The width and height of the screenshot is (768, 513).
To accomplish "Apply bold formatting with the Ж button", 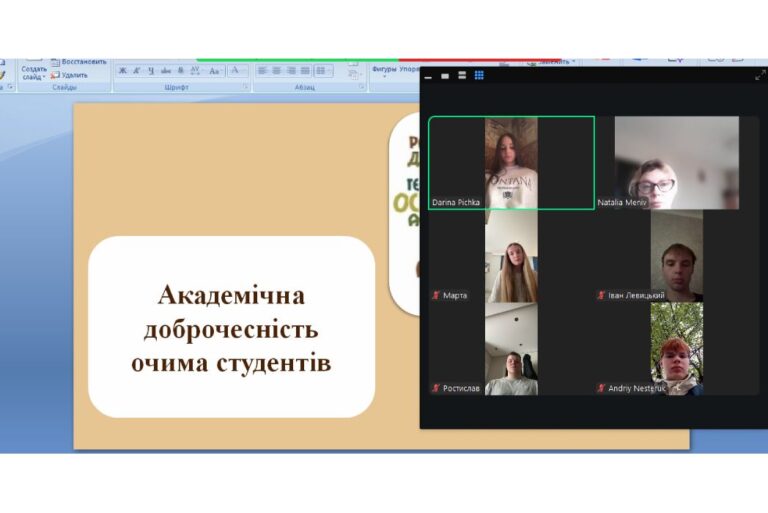I will 122,72.
